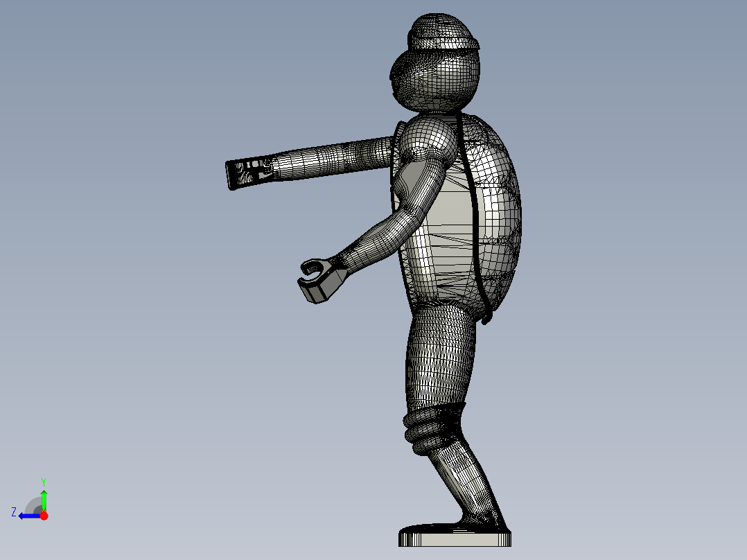The height and width of the screenshot is (560, 747).
Task: Click the blue Z axis arrow of triad
Action: coord(28,516)
